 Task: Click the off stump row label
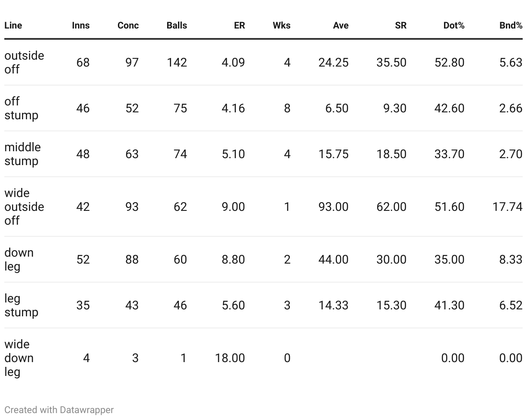pos(22,108)
